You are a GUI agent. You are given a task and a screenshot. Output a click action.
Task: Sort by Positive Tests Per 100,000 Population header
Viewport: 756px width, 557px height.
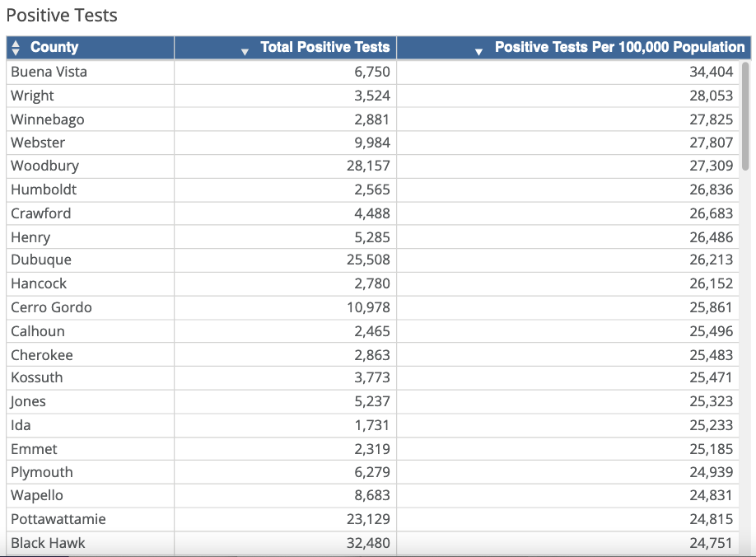(x=619, y=47)
